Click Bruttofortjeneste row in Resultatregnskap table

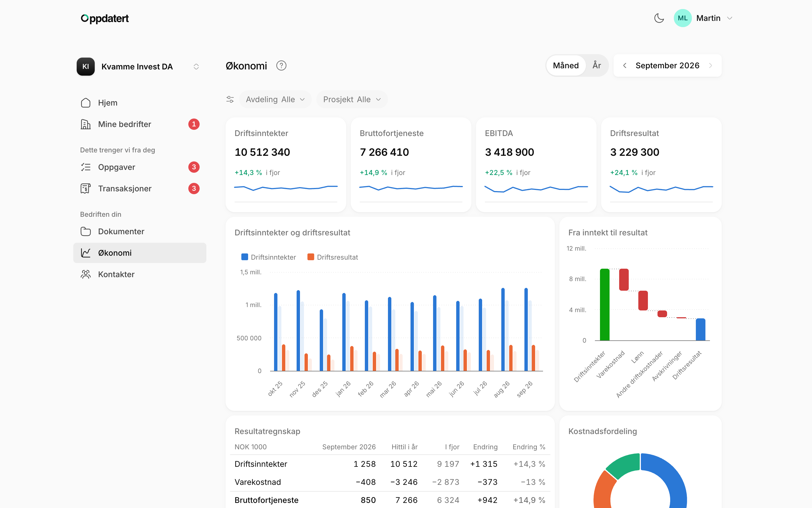click(x=390, y=500)
